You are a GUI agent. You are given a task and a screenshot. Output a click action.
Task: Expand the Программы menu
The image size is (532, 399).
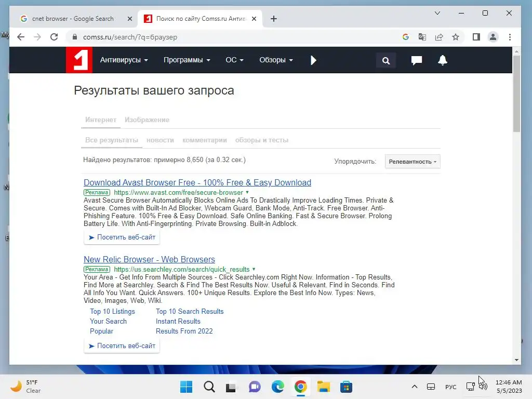(x=187, y=60)
